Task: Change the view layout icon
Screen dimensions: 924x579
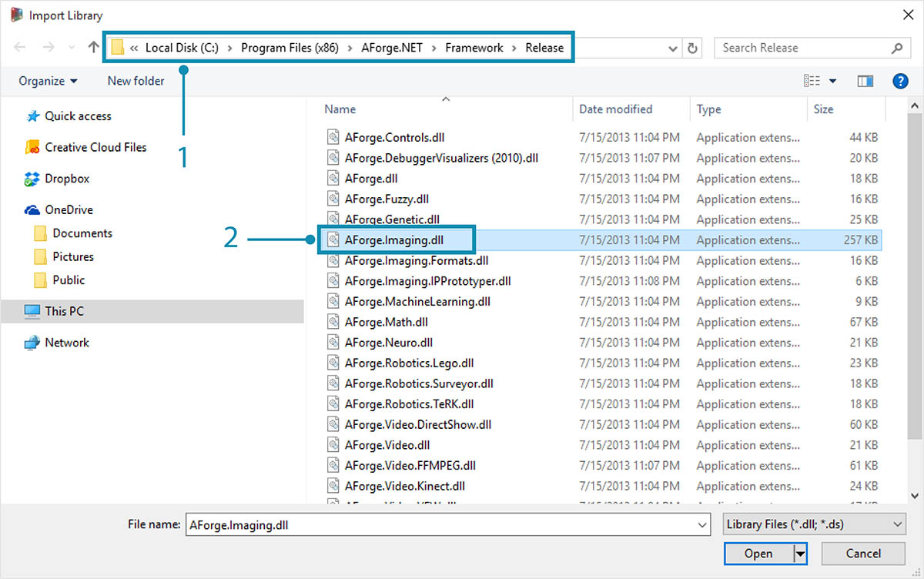Action: click(812, 81)
